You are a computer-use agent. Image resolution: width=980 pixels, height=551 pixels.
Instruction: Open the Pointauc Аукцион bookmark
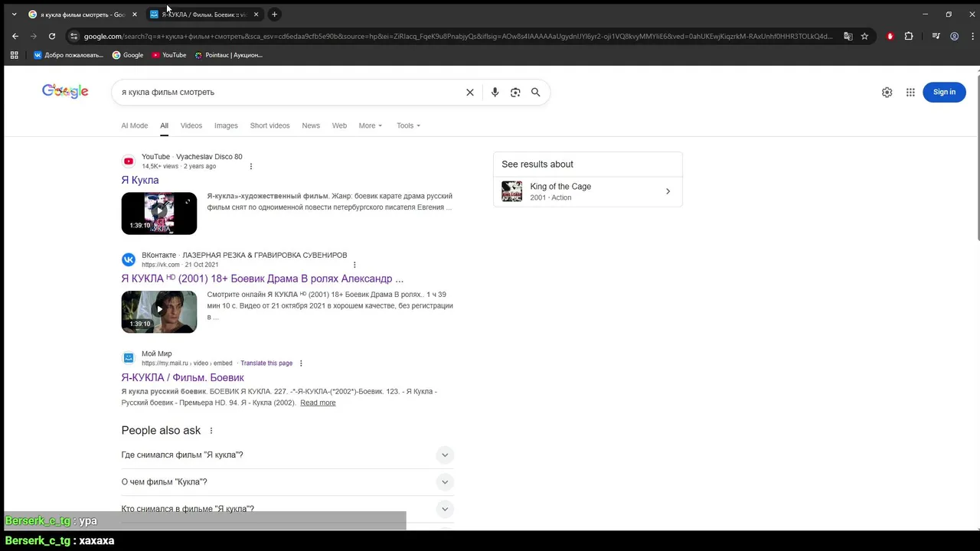tap(228, 55)
